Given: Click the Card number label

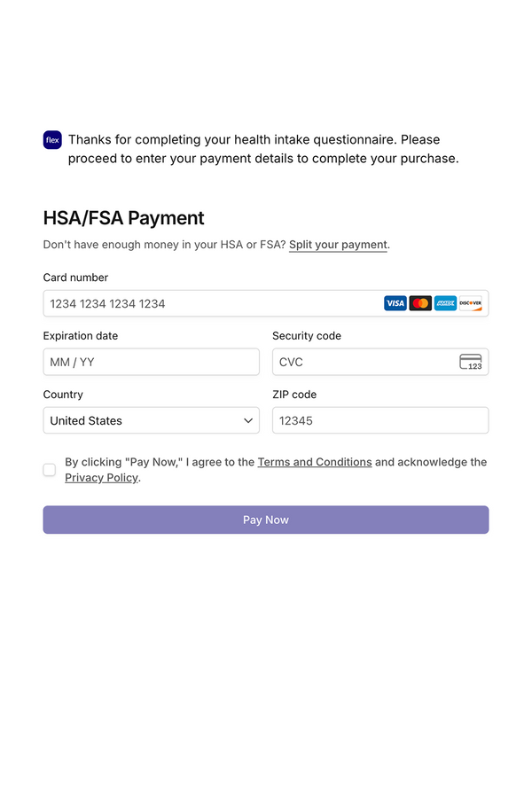Looking at the screenshot, I should pos(75,278).
